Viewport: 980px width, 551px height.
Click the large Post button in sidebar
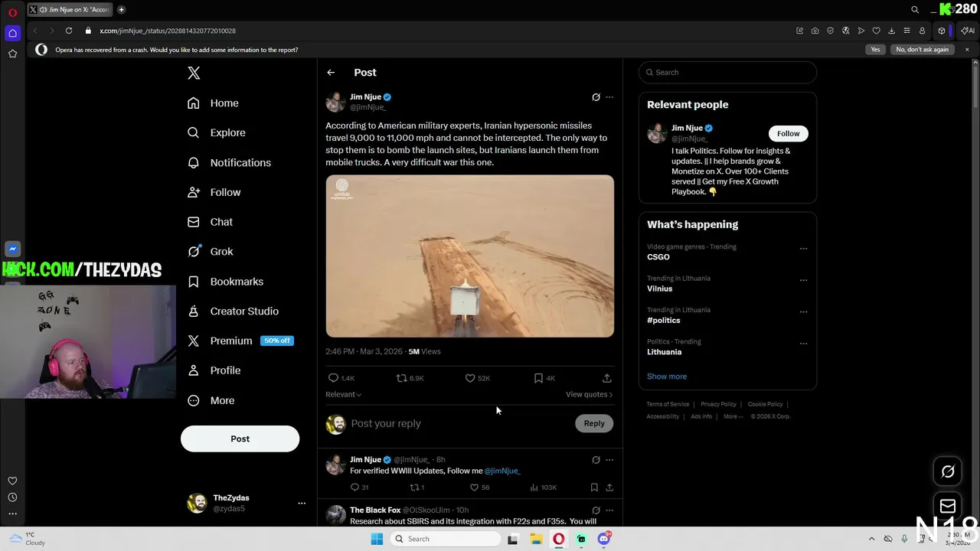tap(240, 439)
